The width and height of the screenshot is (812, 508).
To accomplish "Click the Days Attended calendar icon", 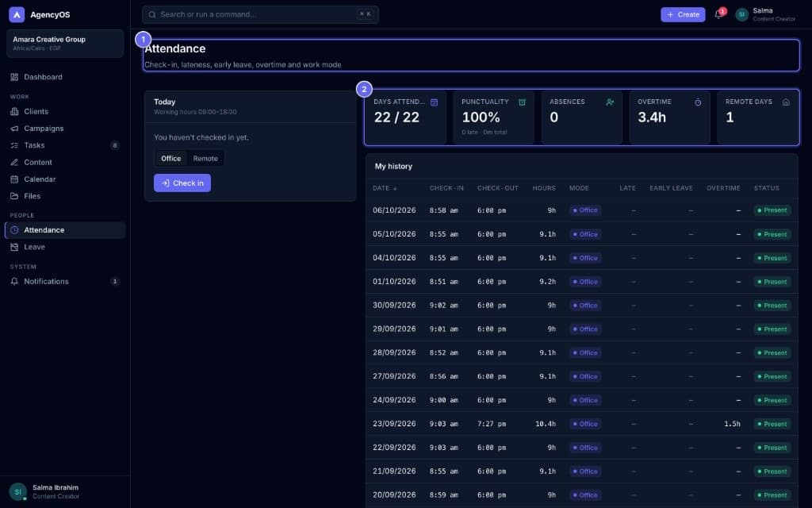I will pos(434,102).
